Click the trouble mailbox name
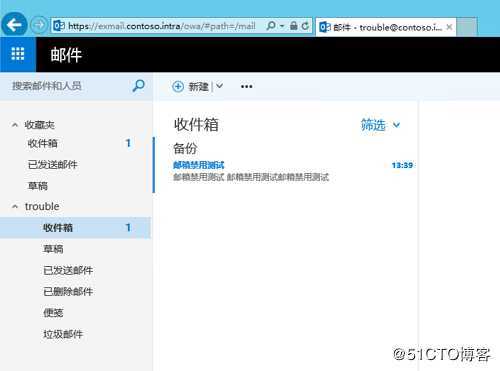This screenshot has width=500, height=371. click(x=42, y=206)
